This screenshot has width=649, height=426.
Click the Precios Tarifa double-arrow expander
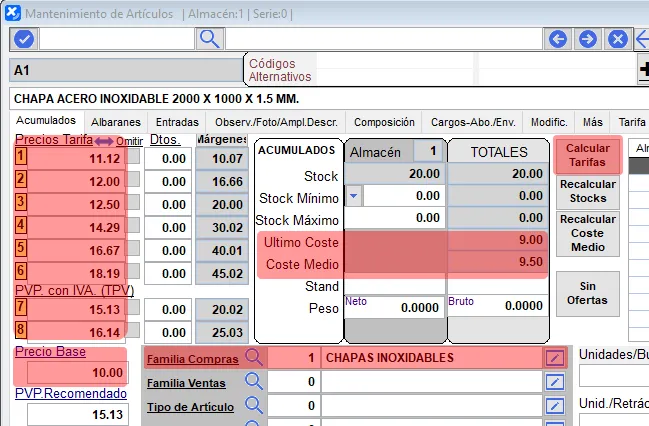pyautogui.click(x=105, y=141)
